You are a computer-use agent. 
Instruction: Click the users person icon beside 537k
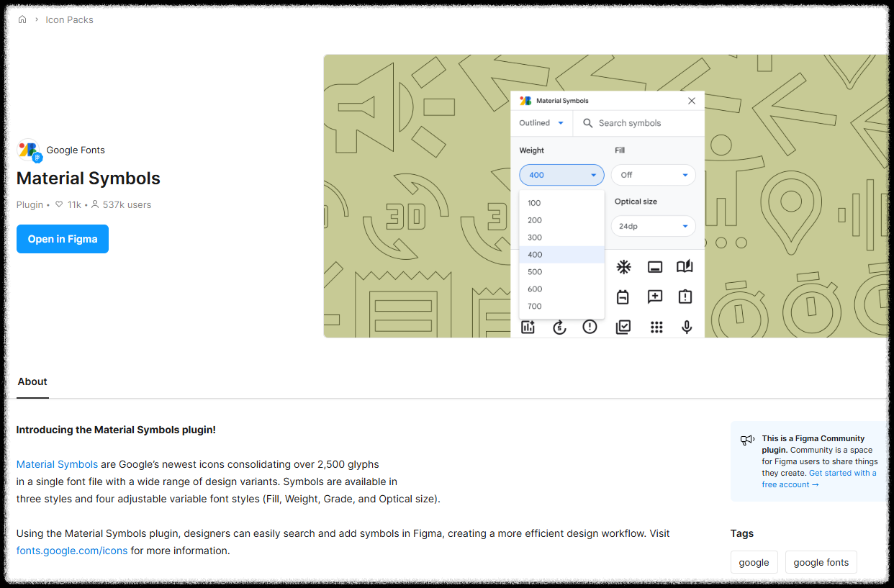pos(95,204)
